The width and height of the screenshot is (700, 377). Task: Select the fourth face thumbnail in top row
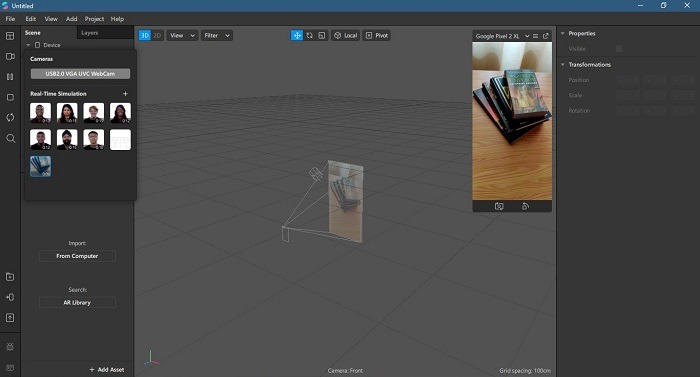[121, 113]
